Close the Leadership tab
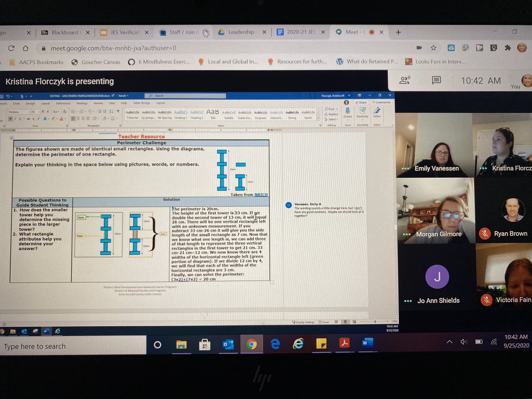This screenshot has width=532, height=399. 265,32
